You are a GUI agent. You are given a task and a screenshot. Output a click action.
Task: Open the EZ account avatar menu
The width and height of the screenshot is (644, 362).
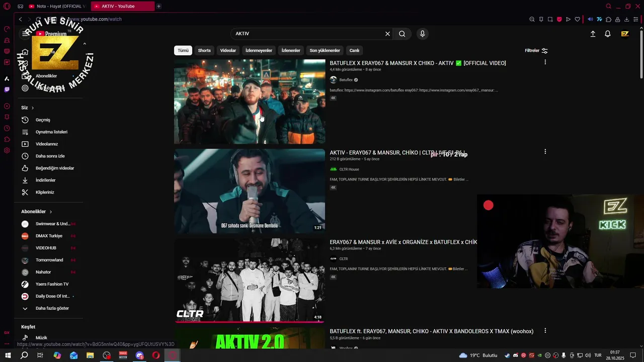coord(625,34)
